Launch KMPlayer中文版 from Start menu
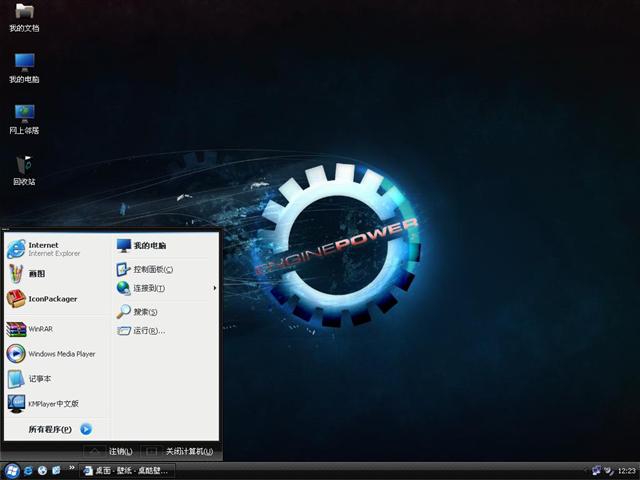640x480 pixels. [57, 404]
